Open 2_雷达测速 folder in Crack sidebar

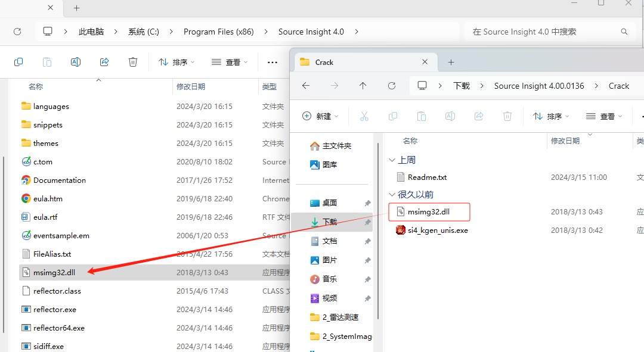(x=335, y=317)
